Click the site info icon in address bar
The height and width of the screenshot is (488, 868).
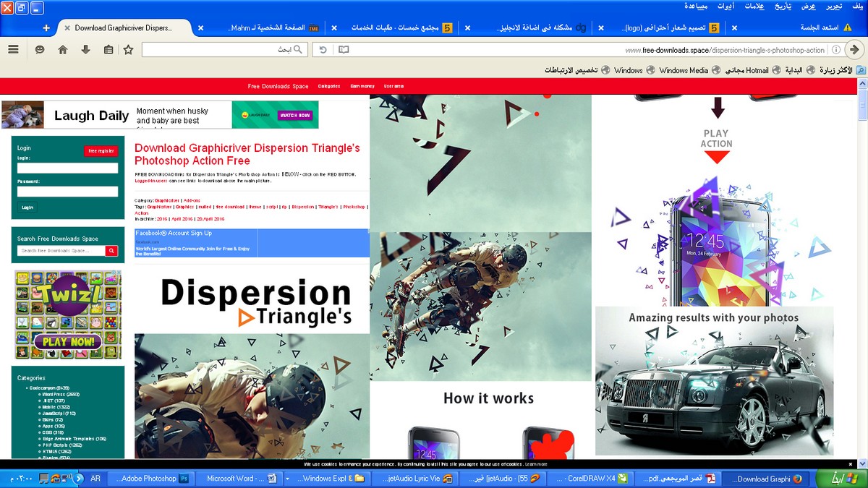(x=835, y=50)
